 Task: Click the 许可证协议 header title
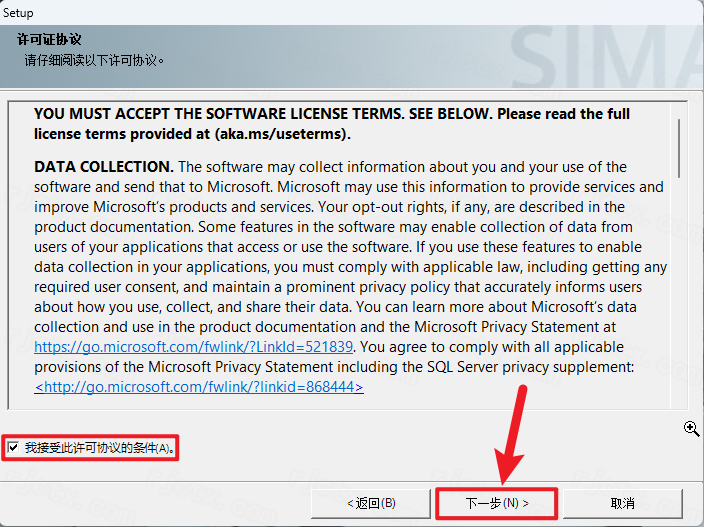coord(49,40)
